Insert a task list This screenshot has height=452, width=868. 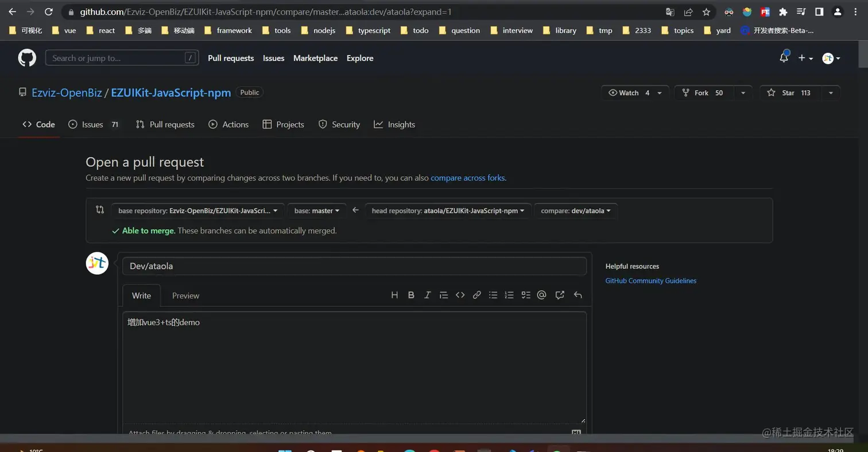[525, 295]
